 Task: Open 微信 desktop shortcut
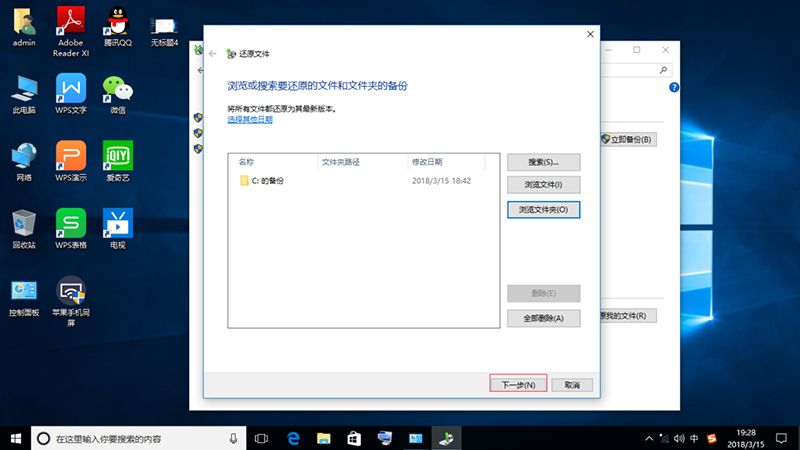[118, 94]
